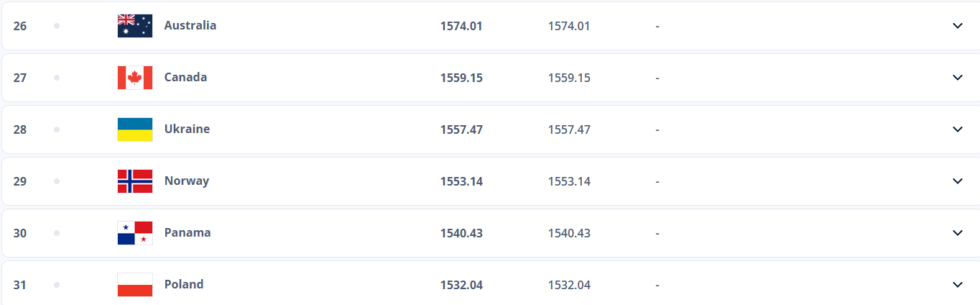The image size is (980, 305).
Task: Click the Panama team name
Action: pyautogui.click(x=188, y=232)
